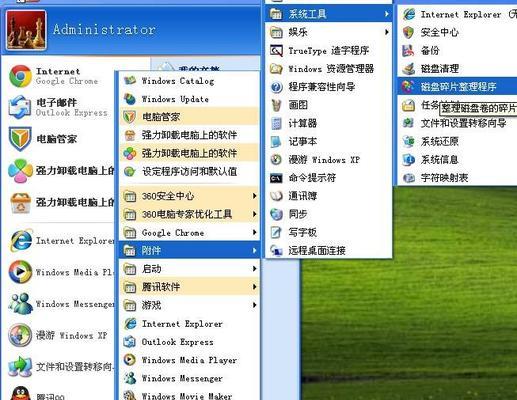Click the Administrator chess avatar picture
The image size is (517, 400).
click(26, 30)
